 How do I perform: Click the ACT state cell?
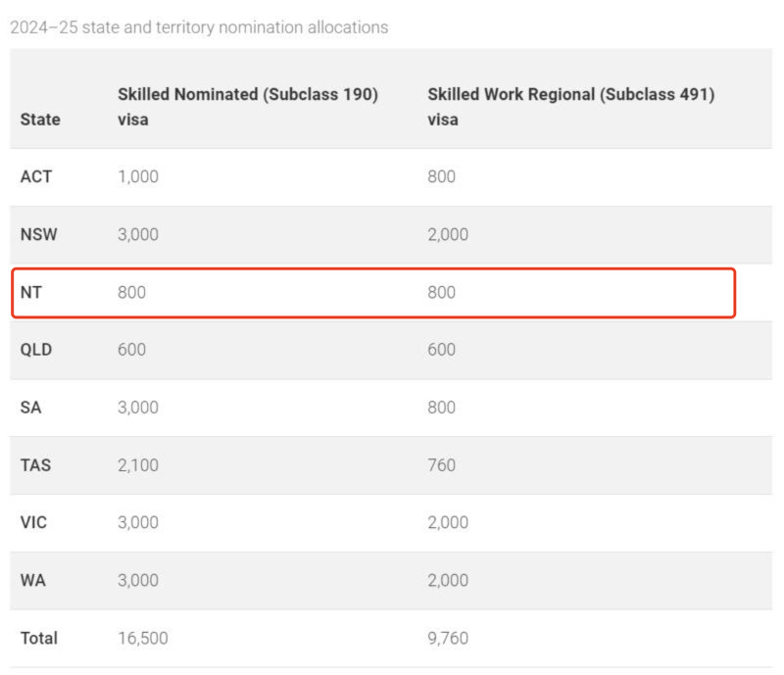click(x=36, y=177)
